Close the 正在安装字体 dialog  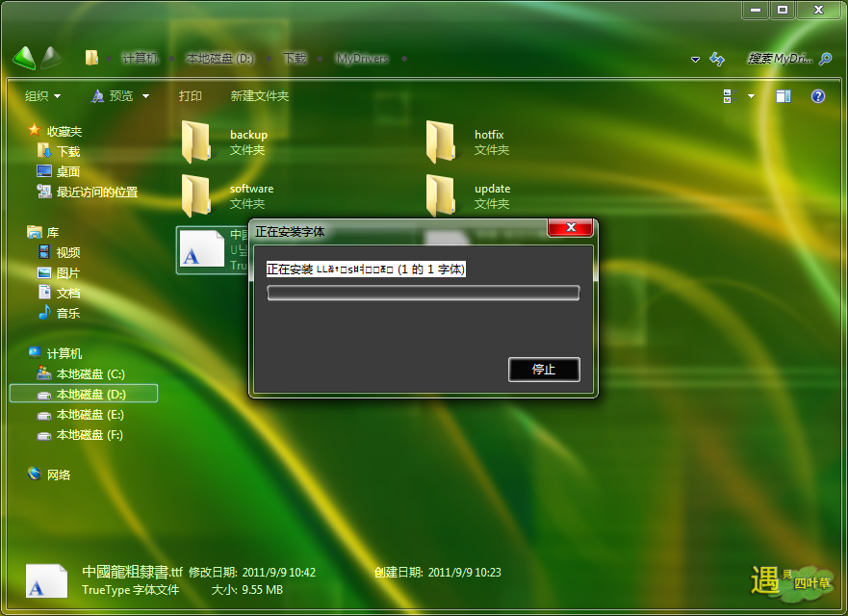[x=571, y=227]
